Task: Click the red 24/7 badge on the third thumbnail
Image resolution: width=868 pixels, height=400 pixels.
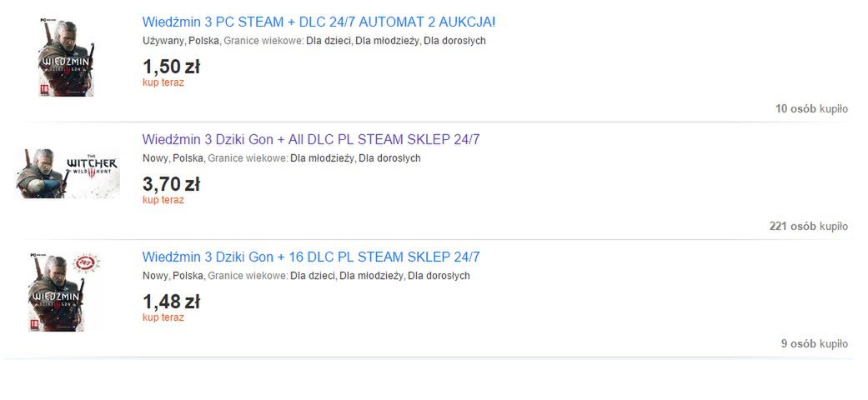Action: (87, 262)
